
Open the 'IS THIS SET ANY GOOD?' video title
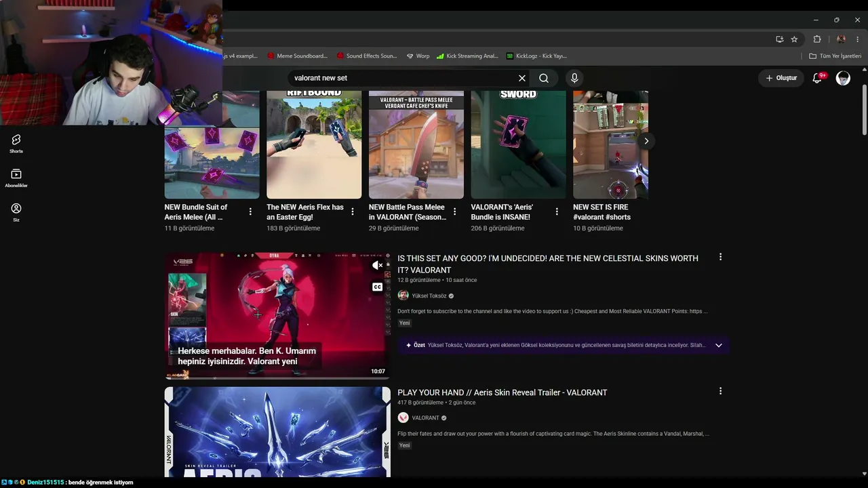[x=548, y=264]
